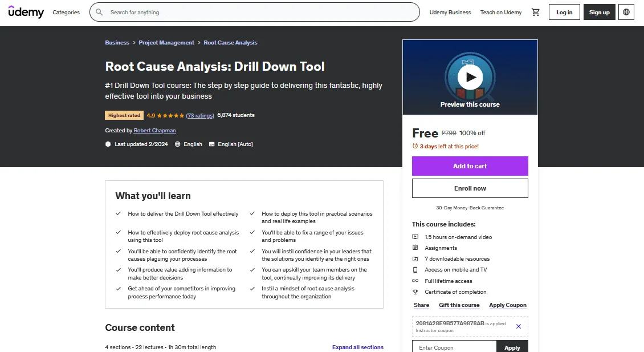Open the shopping cart icon
644x352 pixels.
[536, 13]
